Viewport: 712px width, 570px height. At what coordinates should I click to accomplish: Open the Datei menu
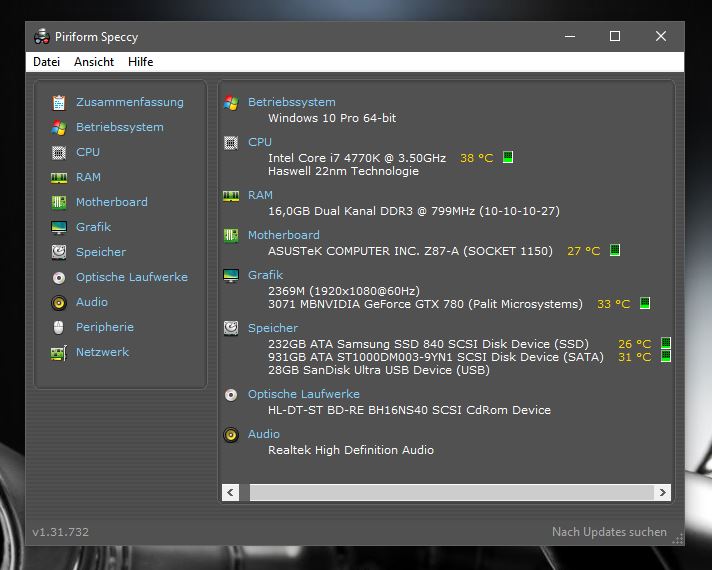pos(46,62)
